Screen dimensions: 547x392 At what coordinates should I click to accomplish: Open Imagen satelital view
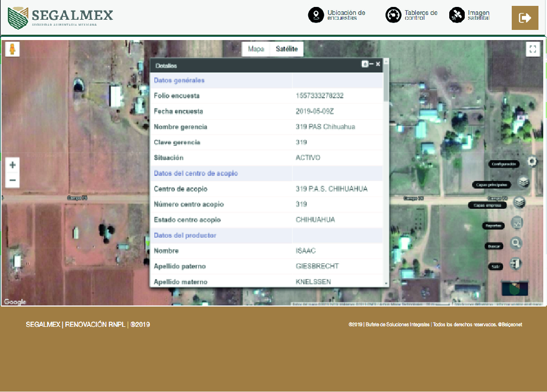pos(457,15)
